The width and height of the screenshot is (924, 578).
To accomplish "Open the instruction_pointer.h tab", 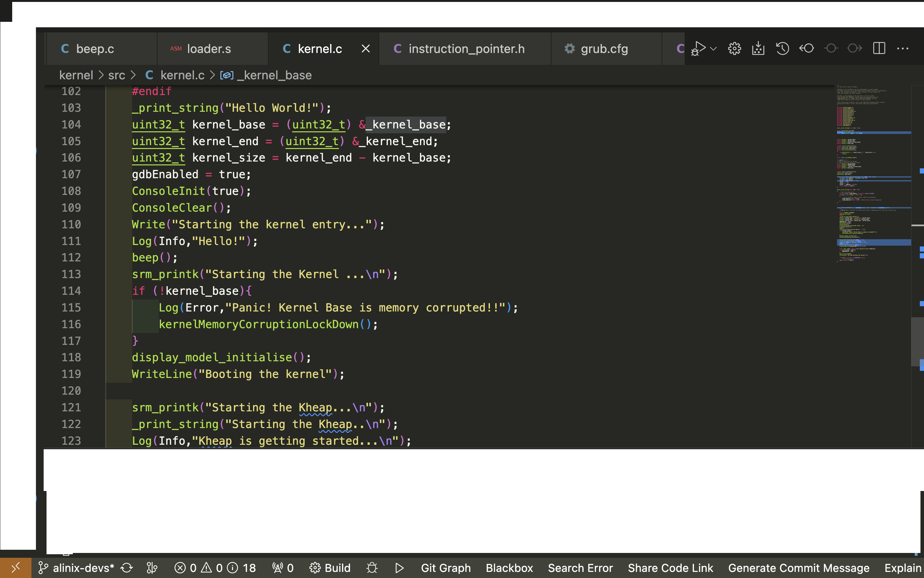I will (465, 48).
